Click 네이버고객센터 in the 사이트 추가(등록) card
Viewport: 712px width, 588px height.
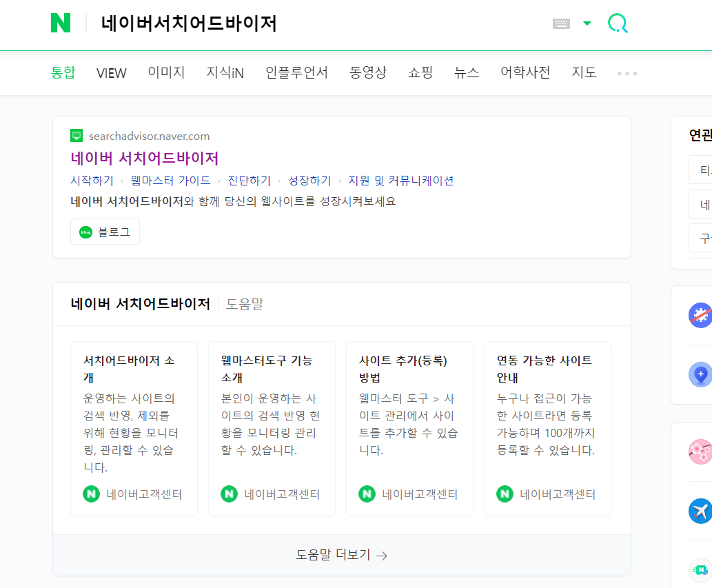pos(420,494)
